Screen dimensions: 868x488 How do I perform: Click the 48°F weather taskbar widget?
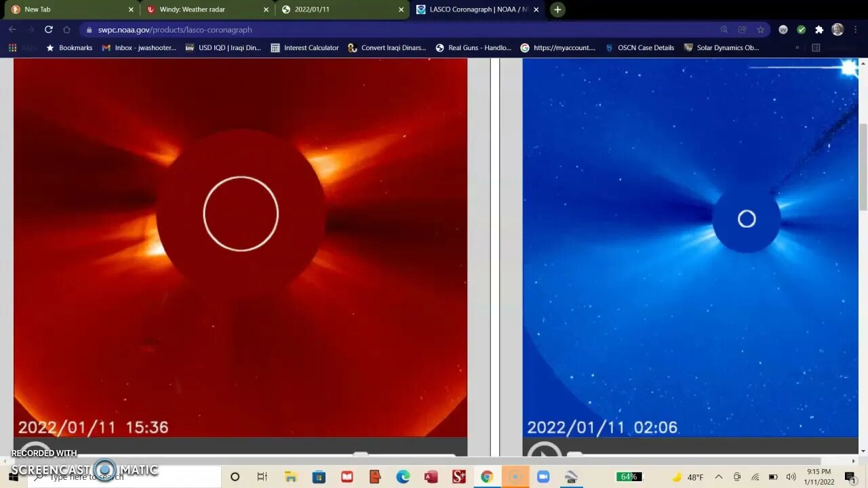click(x=686, y=477)
